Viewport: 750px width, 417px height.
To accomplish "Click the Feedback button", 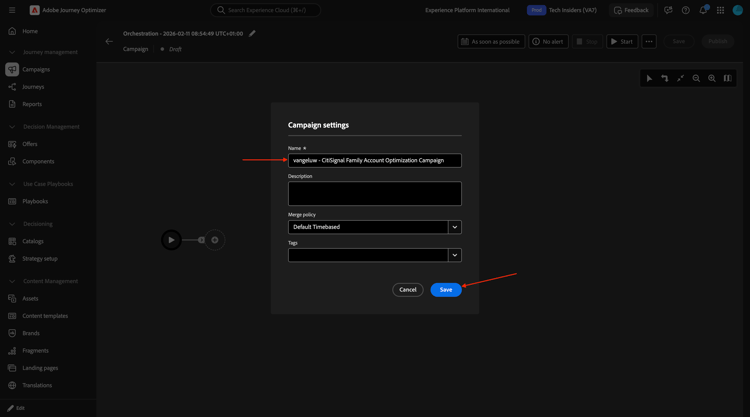I will pos(631,10).
